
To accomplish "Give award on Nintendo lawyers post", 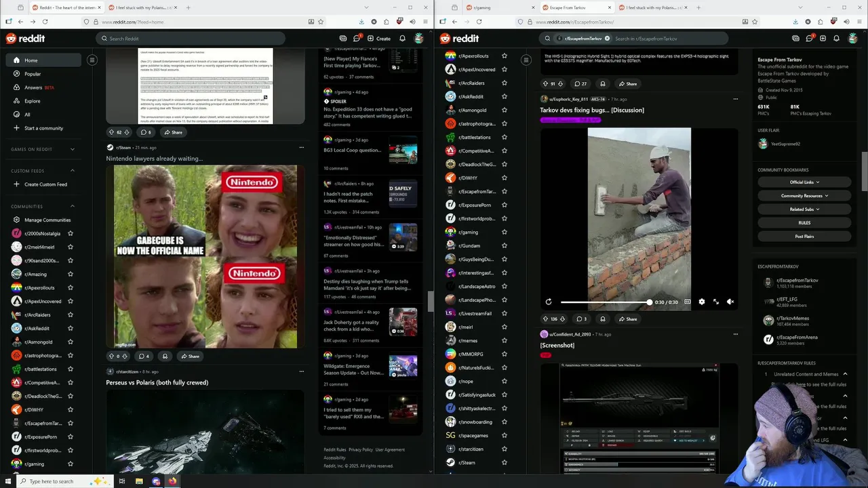I will 165,356.
